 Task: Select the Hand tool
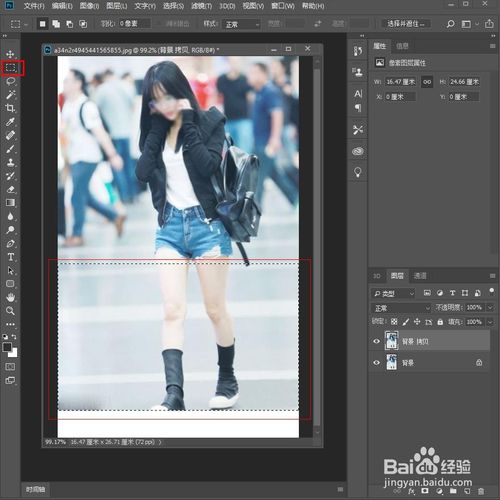10,297
